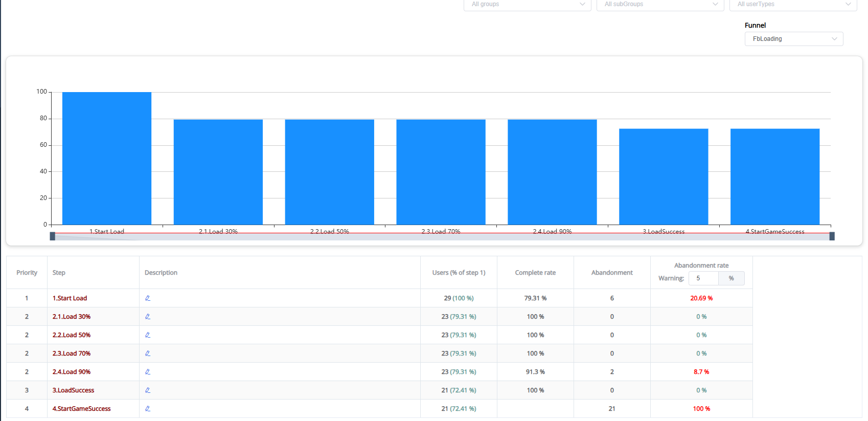Click the 1.Start Load bar in chart
Image resolution: width=868 pixels, height=421 pixels.
(x=107, y=159)
